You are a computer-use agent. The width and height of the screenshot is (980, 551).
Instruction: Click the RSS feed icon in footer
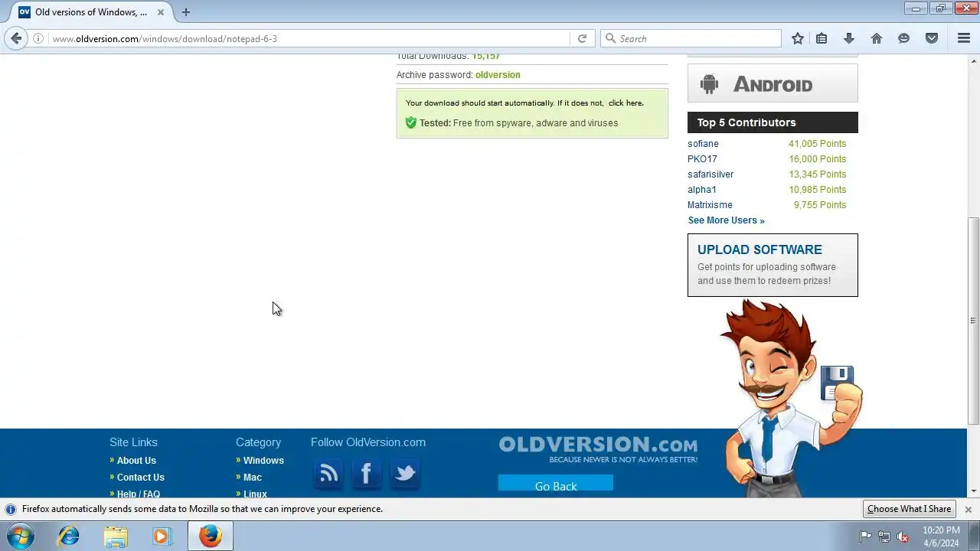tap(328, 474)
